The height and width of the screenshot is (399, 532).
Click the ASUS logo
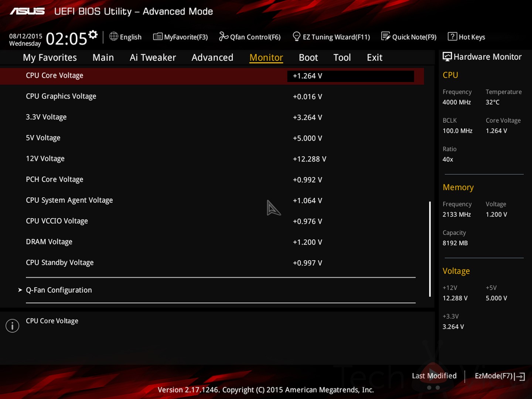[x=27, y=11]
